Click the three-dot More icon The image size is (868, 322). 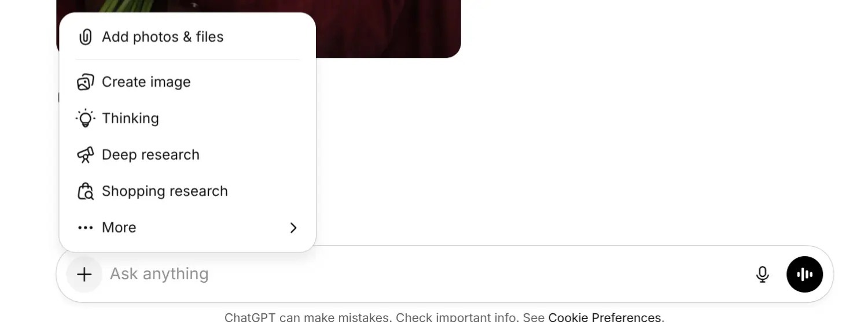[x=85, y=228]
